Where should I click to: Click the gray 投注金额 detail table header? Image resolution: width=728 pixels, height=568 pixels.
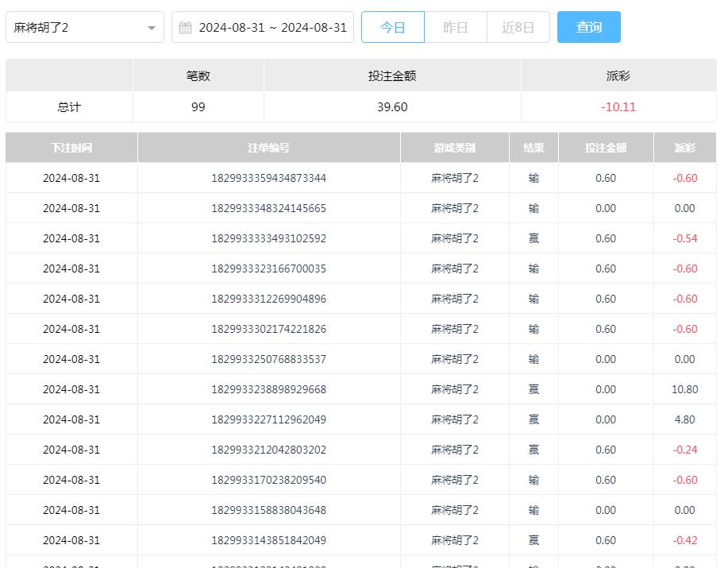point(606,148)
